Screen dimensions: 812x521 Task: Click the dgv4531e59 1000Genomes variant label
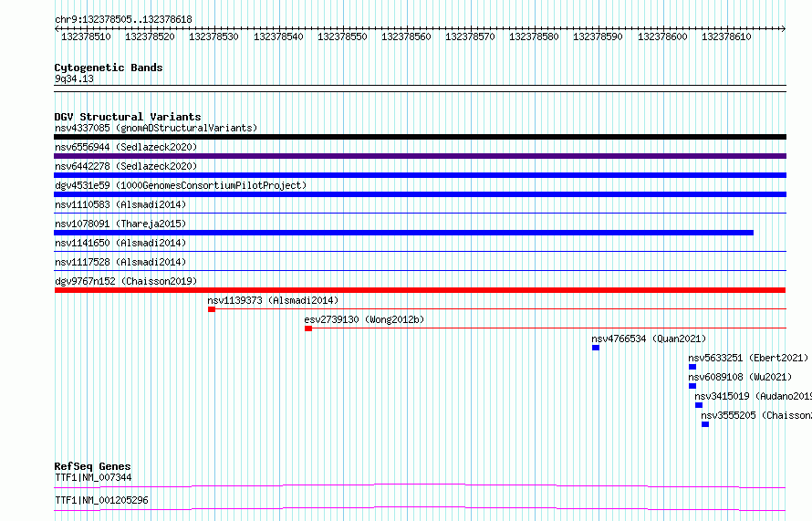(x=181, y=185)
